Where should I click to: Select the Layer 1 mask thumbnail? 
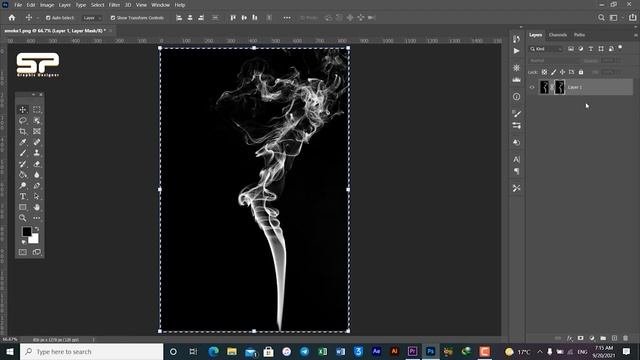(560, 87)
